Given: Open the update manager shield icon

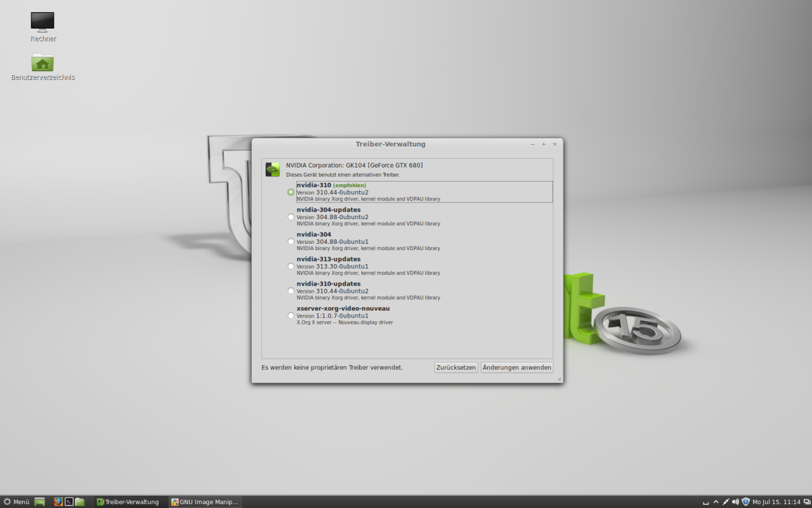Looking at the screenshot, I should click(745, 502).
